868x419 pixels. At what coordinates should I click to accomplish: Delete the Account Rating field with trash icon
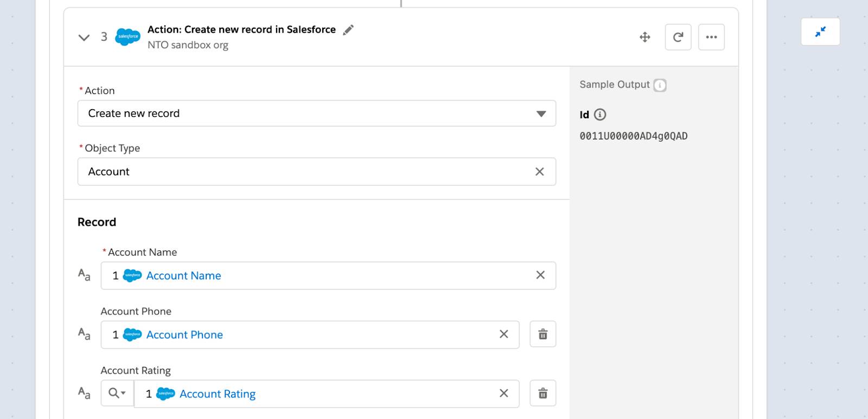click(x=542, y=393)
